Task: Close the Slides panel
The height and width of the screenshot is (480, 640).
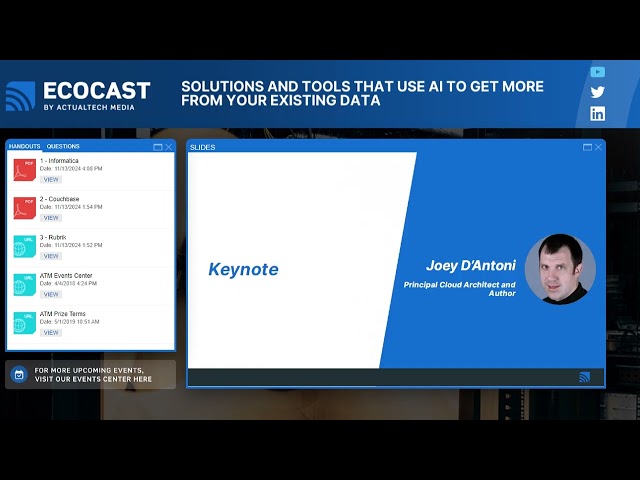Action: (x=598, y=147)
